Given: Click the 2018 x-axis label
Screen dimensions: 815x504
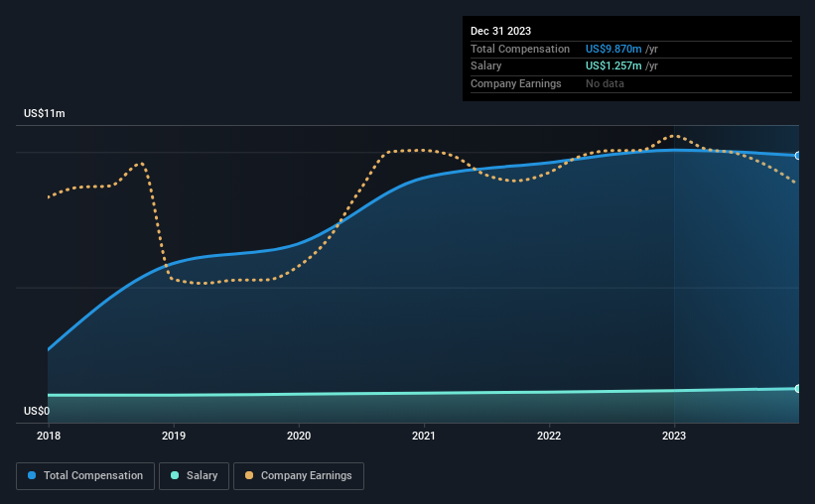Looking at the screenshot, I should point(49,436).
